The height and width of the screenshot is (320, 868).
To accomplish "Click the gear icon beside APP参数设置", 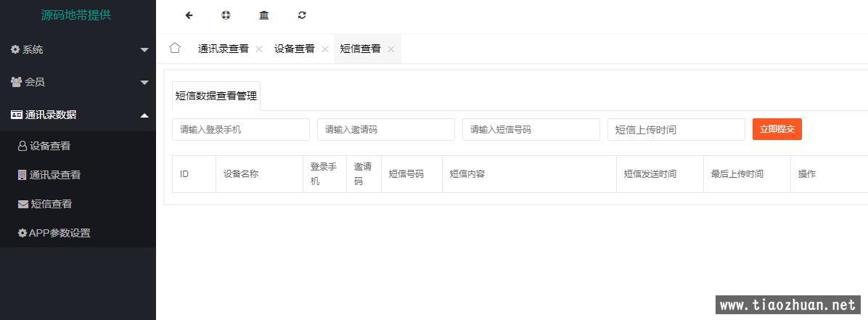I will tap(22, 233).
